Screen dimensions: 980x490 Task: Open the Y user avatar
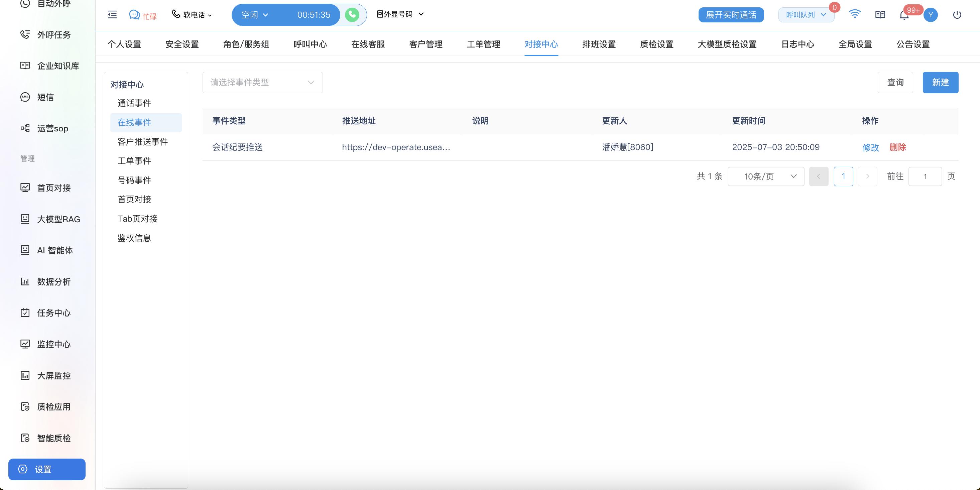click(931, 15)
